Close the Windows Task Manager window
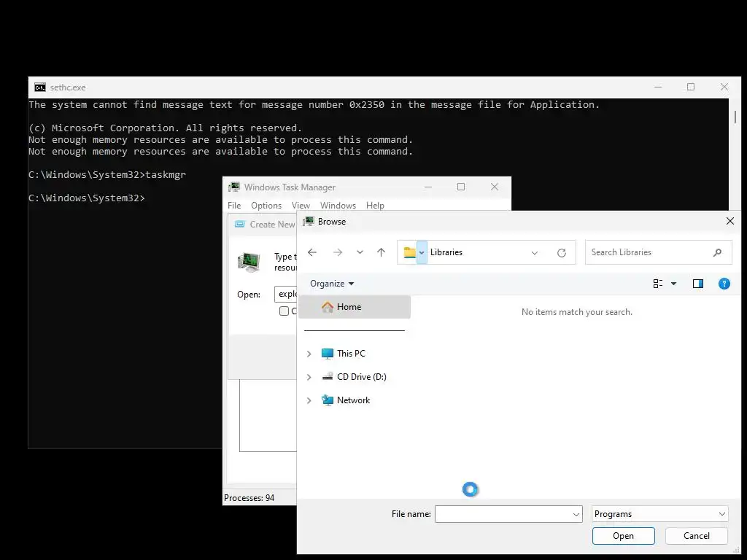Viewport: 747px width, 560px height. 495,187
